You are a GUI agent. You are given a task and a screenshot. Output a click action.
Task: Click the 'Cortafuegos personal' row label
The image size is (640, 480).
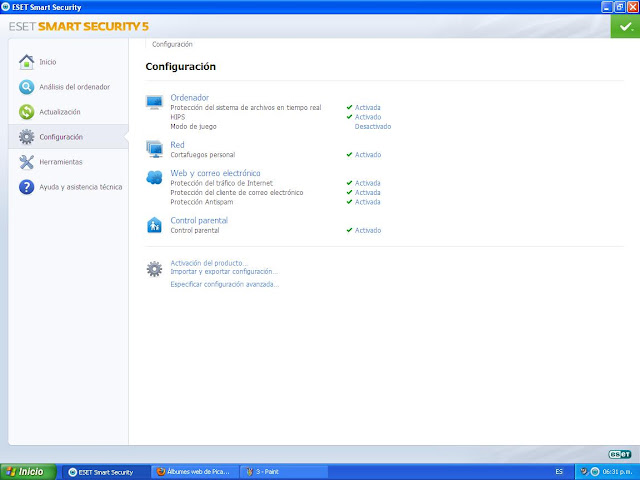203,155
